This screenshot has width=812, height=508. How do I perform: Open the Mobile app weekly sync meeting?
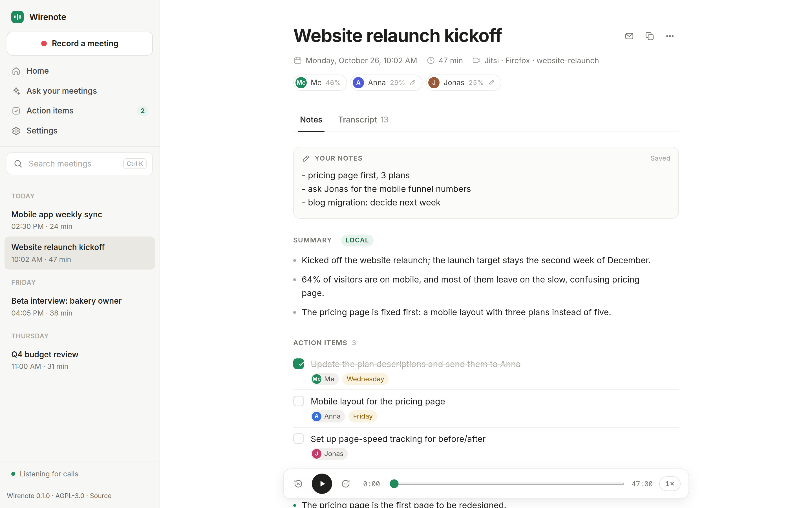tap(80, 220)
